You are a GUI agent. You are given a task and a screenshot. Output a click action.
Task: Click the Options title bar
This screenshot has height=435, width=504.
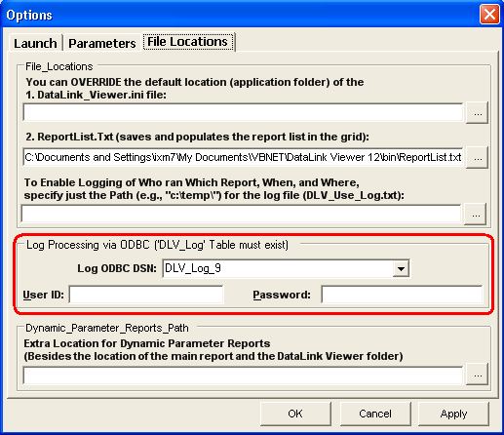click(x=241, y=15)
